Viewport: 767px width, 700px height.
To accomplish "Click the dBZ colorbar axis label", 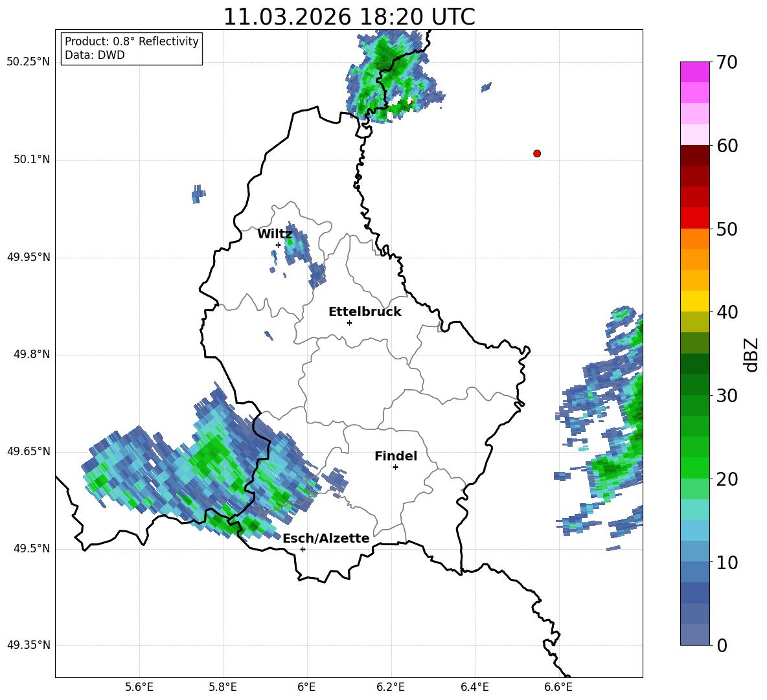I will click(752, 354).
